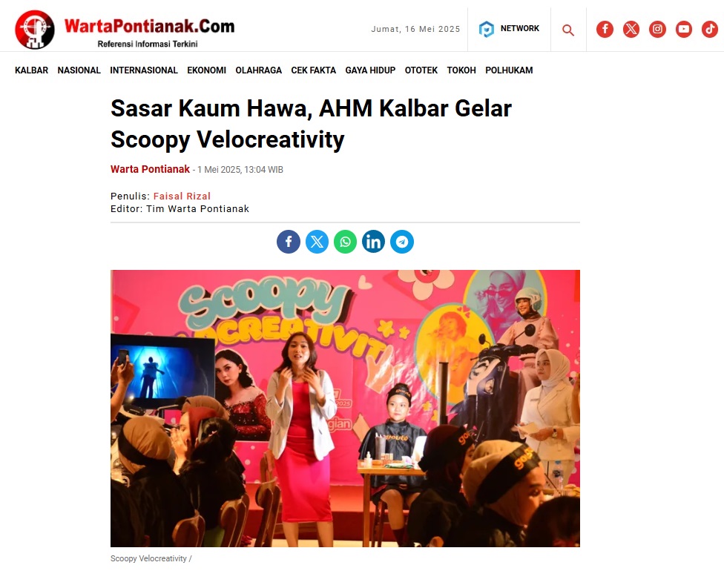Click the WartaPontianak.Com site logo

point(125,30)
